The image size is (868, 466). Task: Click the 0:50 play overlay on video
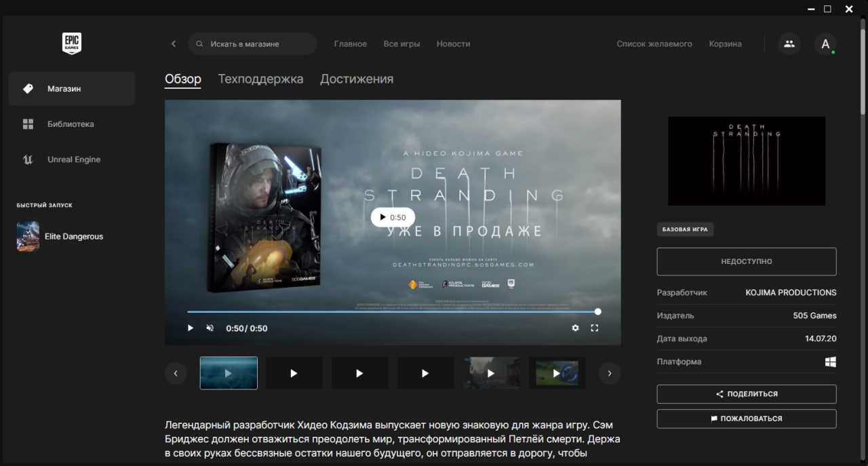pos(393,217)
